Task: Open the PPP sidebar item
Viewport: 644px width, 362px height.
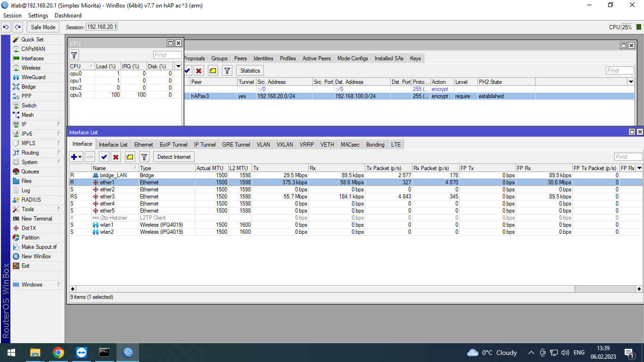Action: tap(26, 96)
